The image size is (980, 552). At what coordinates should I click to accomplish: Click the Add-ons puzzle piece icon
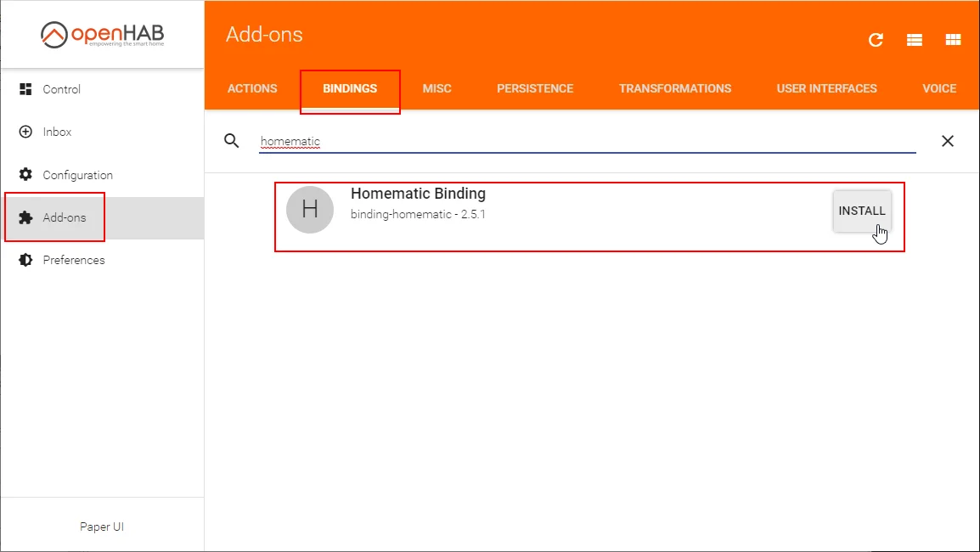click(x=25, y=217)
